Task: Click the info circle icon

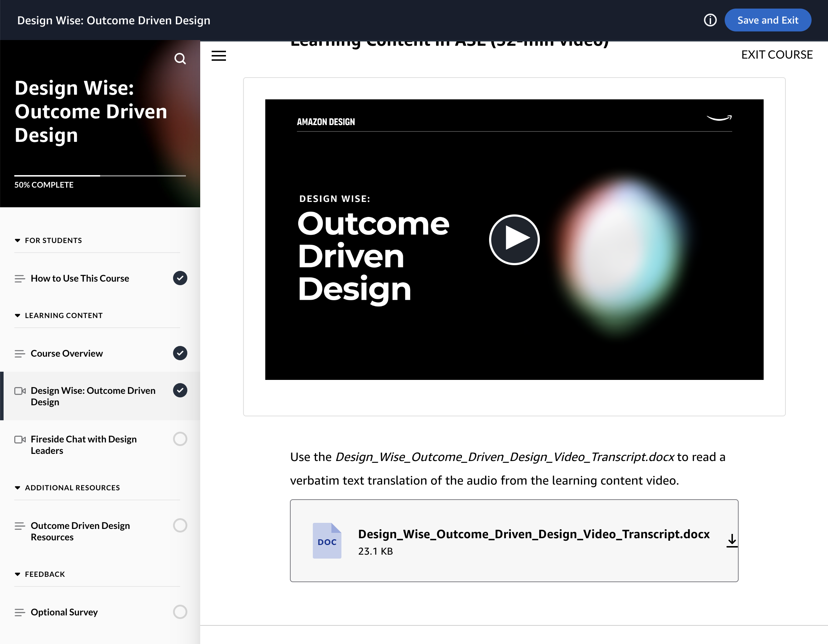Action: (710, 20)
